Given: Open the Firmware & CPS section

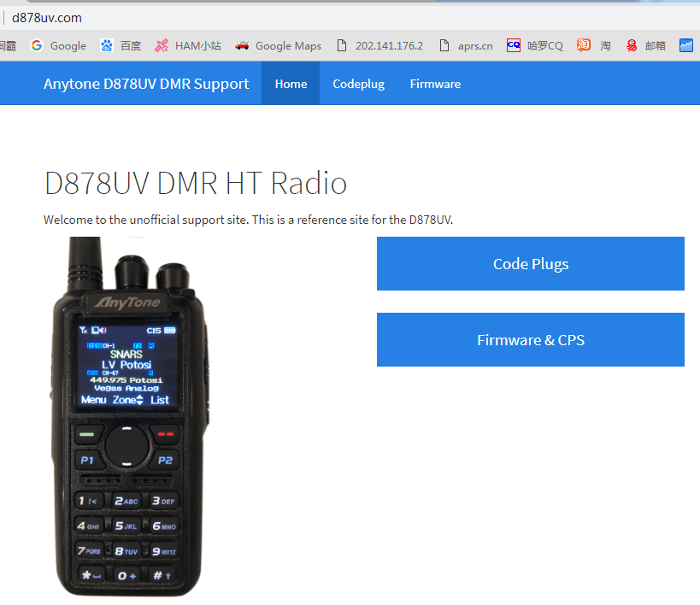Looking at the screenshot, I should pyautogui.click(x=530, y=339).
